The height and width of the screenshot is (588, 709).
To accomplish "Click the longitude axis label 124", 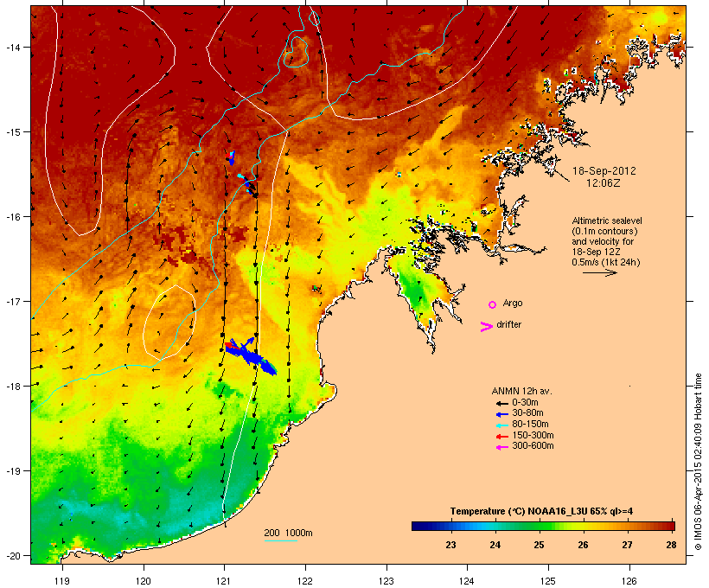I will coord(467,581).
